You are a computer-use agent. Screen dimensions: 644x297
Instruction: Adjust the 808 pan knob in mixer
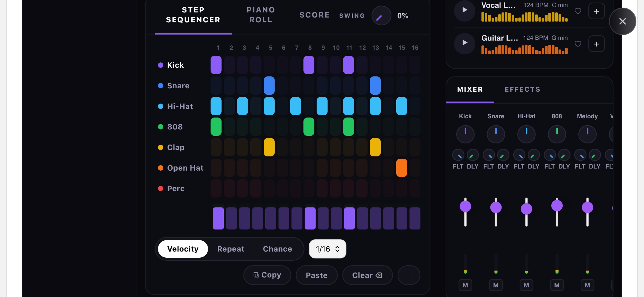(557, 134)
